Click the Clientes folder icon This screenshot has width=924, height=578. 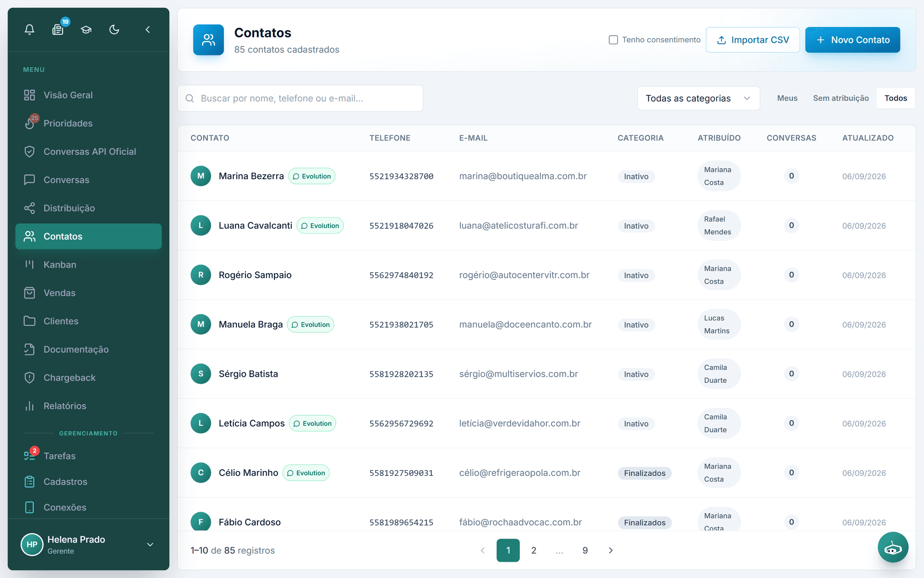click(29, 321)
